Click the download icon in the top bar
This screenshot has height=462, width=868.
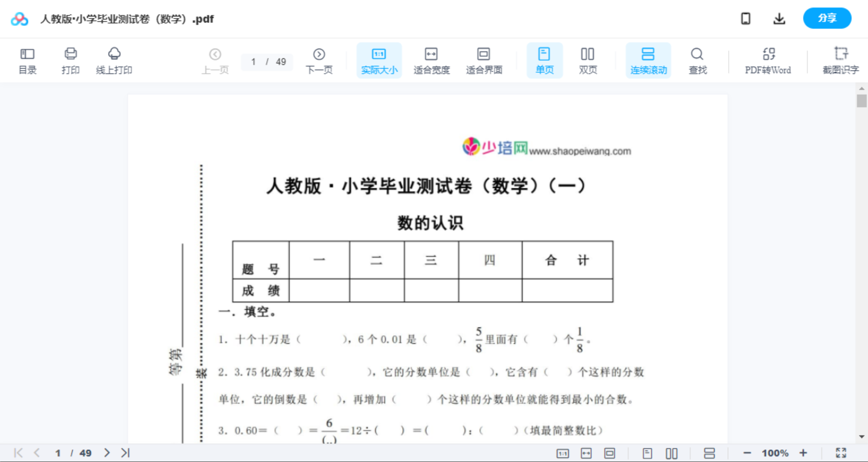click(x=779, y=18)
